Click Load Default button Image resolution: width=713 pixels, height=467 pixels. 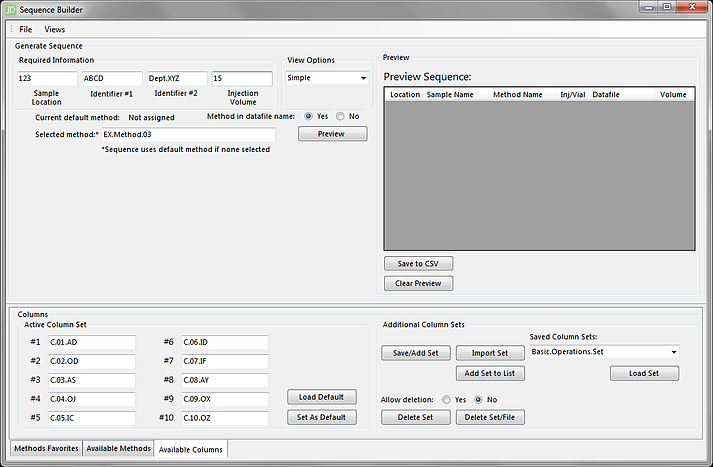[x=321, y=397]
